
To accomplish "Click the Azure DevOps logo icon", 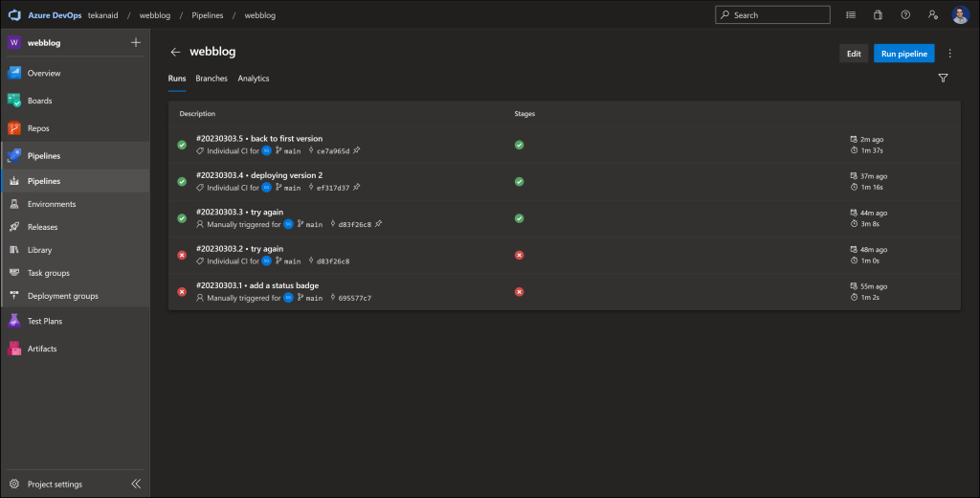I will coord(14,15).
